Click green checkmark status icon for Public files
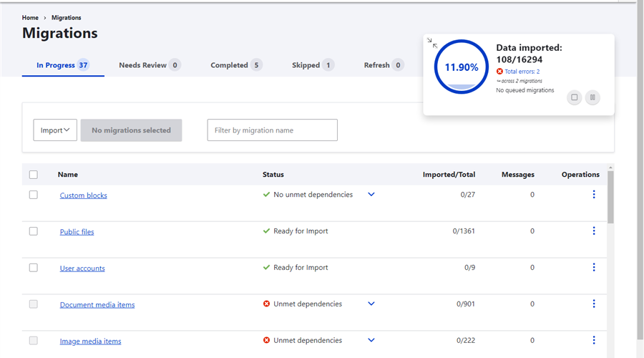 266,231
